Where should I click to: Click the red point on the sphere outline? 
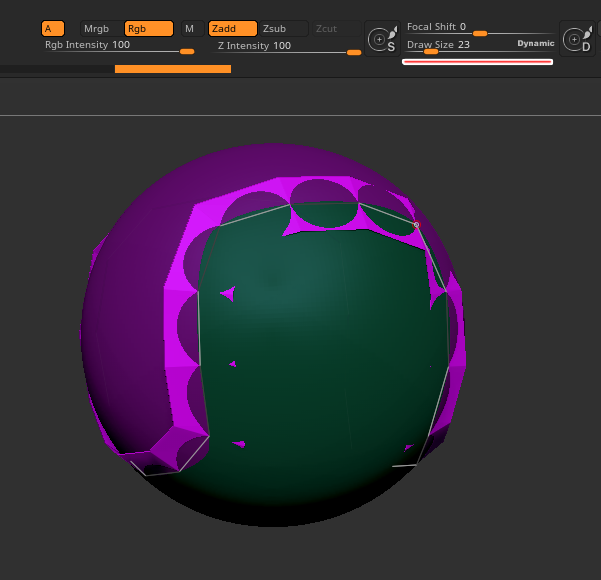(417, 225)
